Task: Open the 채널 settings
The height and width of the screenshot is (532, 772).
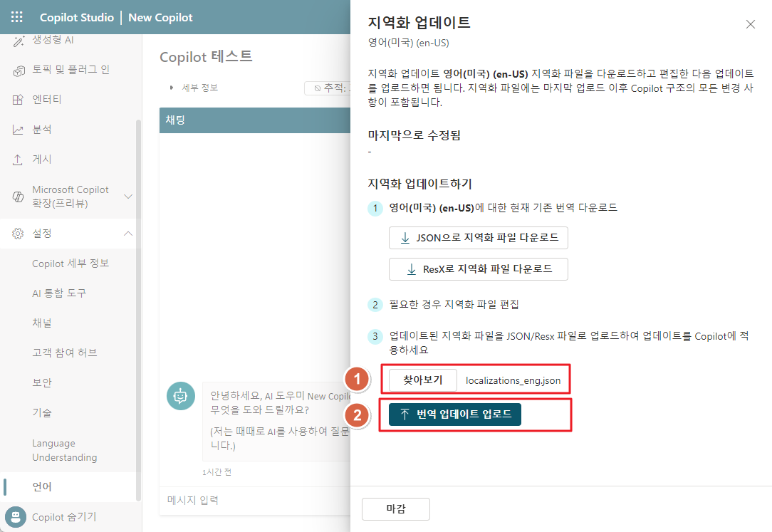Action: click(x=68, y=323)
